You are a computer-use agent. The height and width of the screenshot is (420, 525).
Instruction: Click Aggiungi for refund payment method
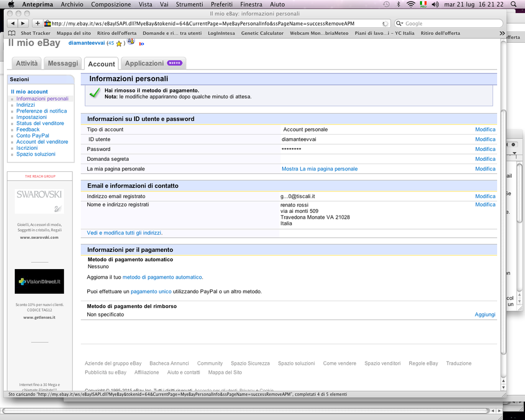click(485, 314)
